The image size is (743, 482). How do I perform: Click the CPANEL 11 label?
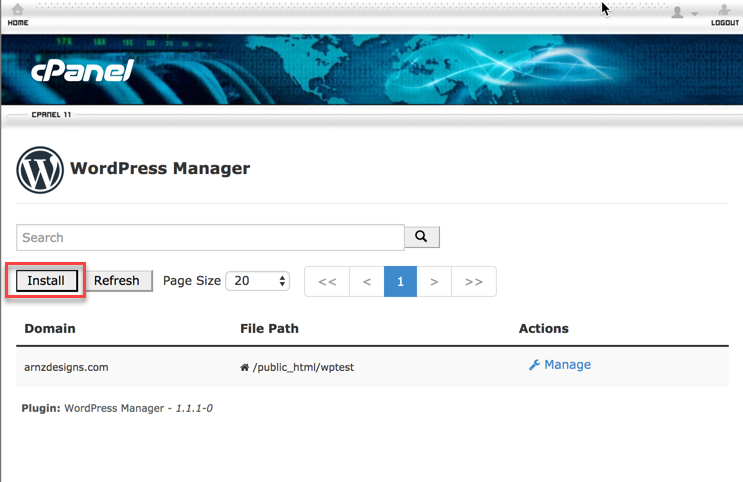[x=51, y=115]
